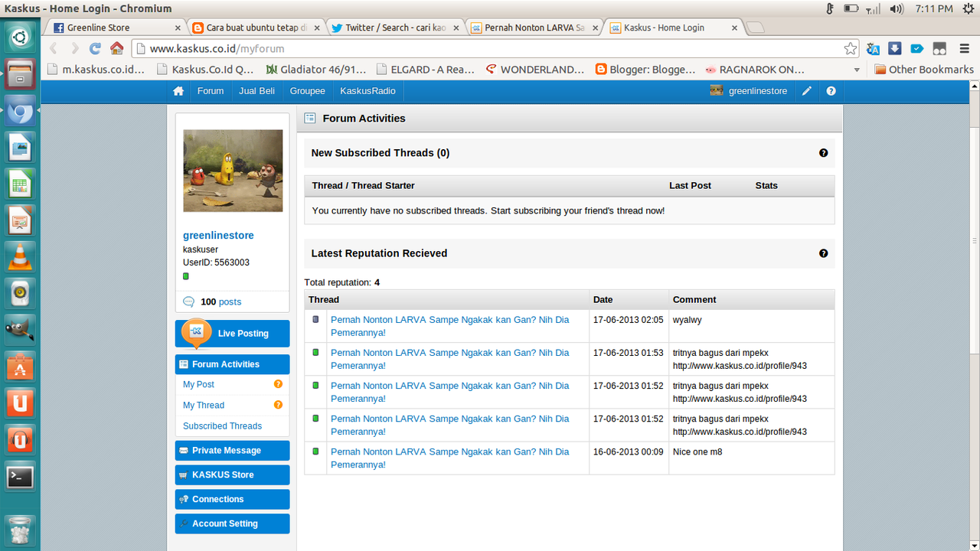The width and height of the screenshot is (980, 551).
Task: Open LARVA thread link in the wyalwy row
Action: (450, 326)
